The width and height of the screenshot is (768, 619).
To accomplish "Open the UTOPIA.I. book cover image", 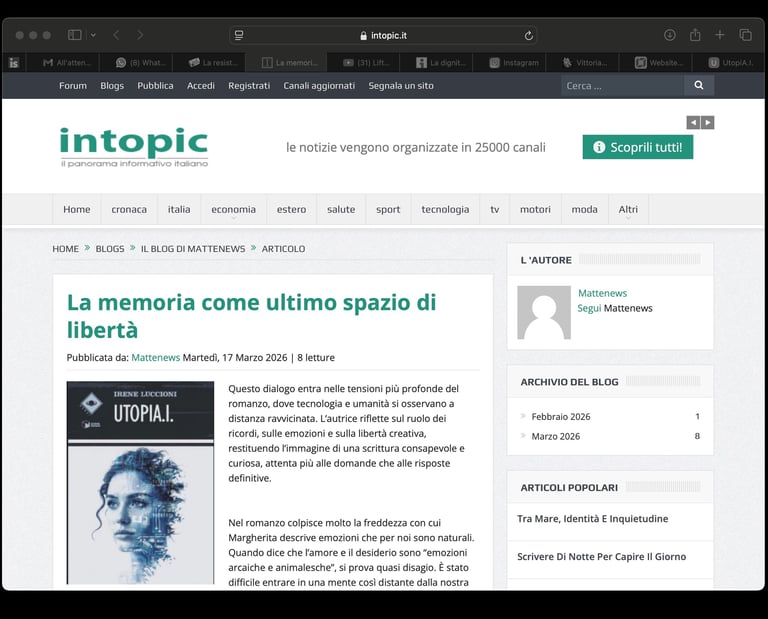I will click(141, 482).
